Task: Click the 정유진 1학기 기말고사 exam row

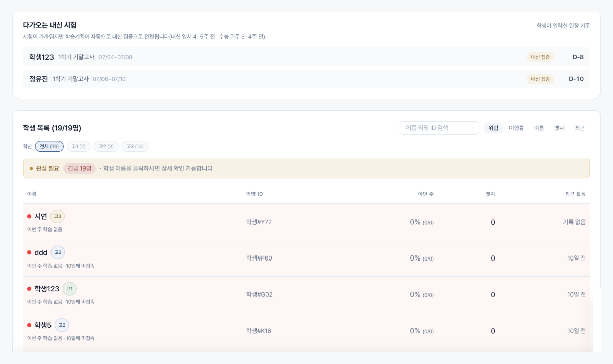Action: coord(306,79)
